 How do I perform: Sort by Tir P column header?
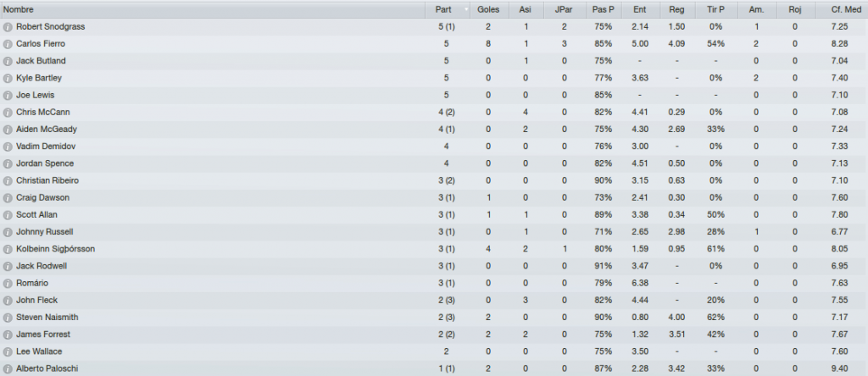coord(715,9)
